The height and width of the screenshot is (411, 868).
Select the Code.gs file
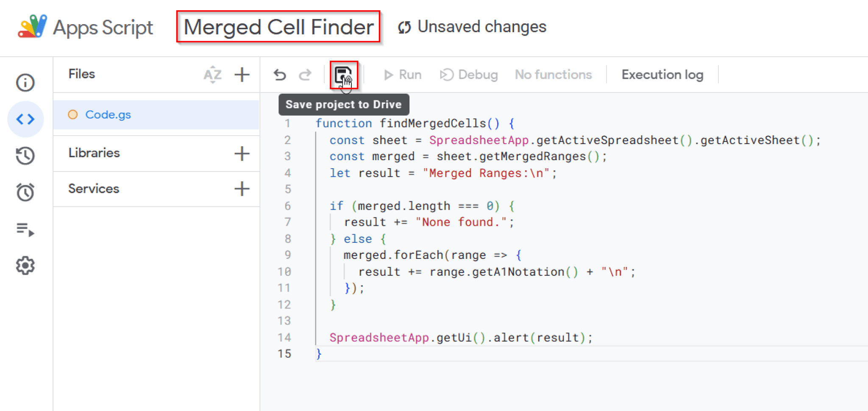[108, 114]
